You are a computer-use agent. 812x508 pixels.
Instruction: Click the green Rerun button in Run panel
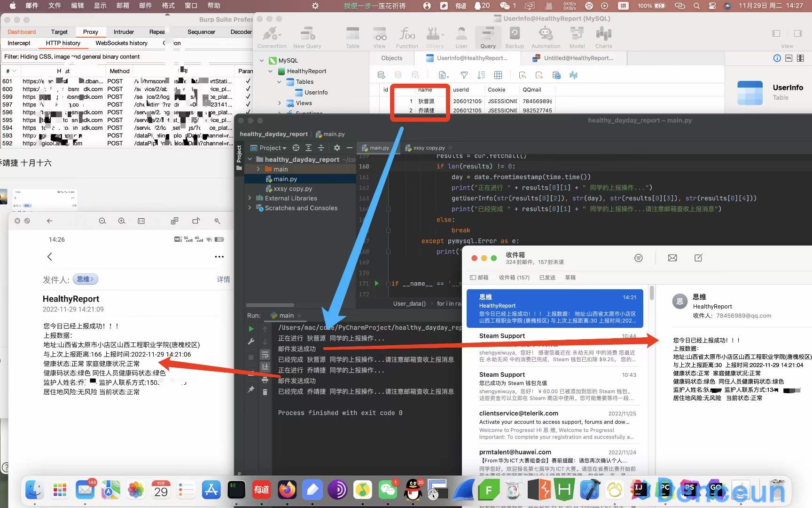click(251, 329)
